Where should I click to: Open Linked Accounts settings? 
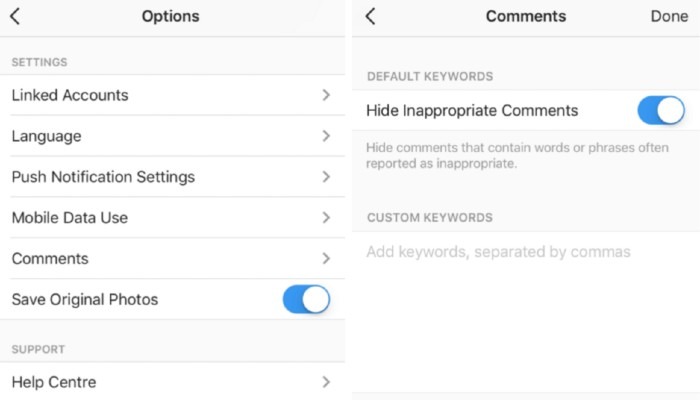pyautogui.click(x=70, y=95)
